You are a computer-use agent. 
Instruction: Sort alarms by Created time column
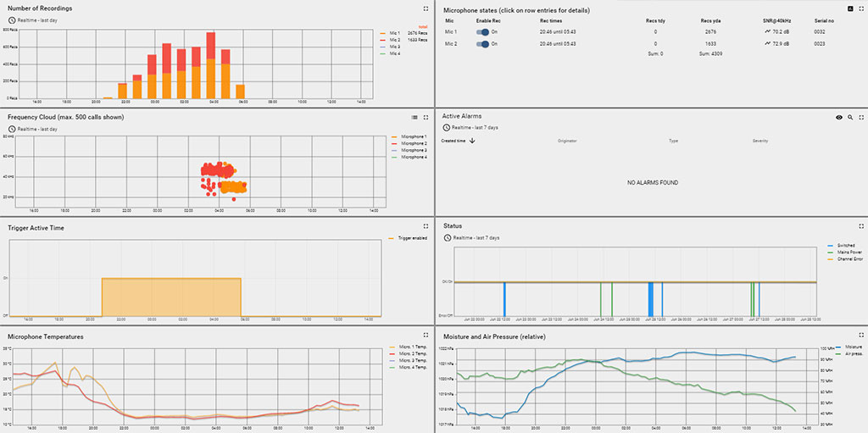(459, 141)
